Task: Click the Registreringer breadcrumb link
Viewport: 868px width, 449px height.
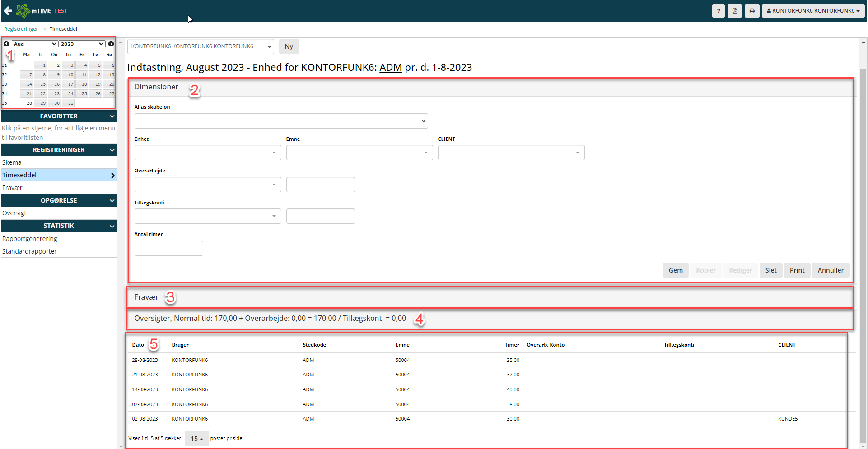Action: coord(21,29)
